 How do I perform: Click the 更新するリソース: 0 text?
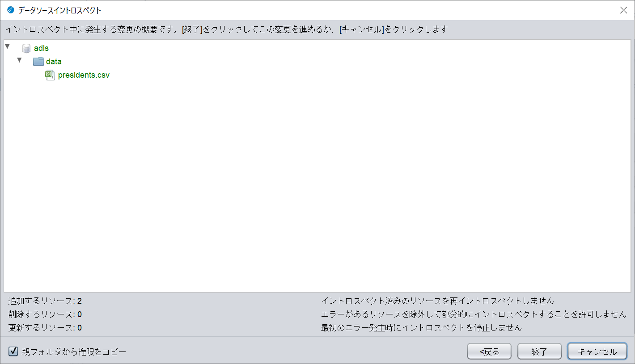pyautogui.click(x=45, y=328)
